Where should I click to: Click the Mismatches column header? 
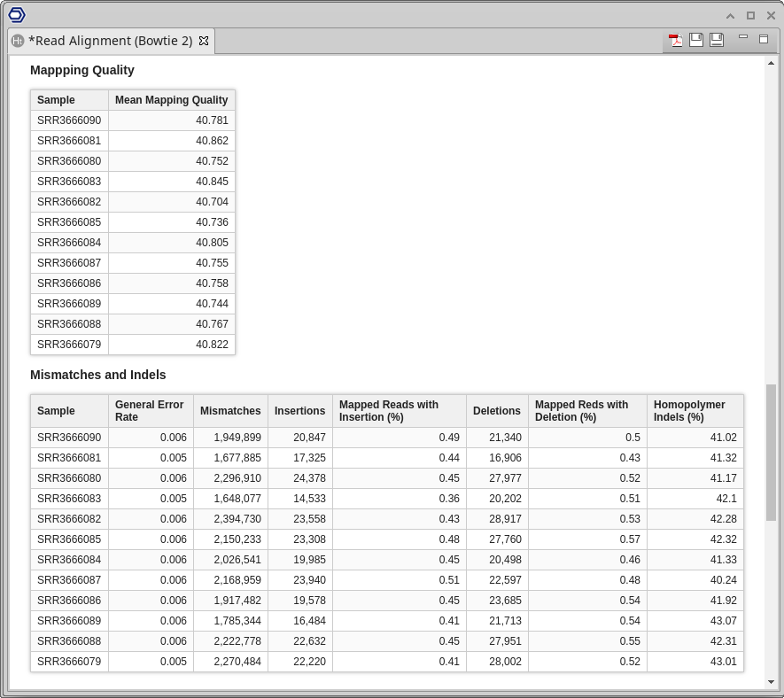point(230,411)
